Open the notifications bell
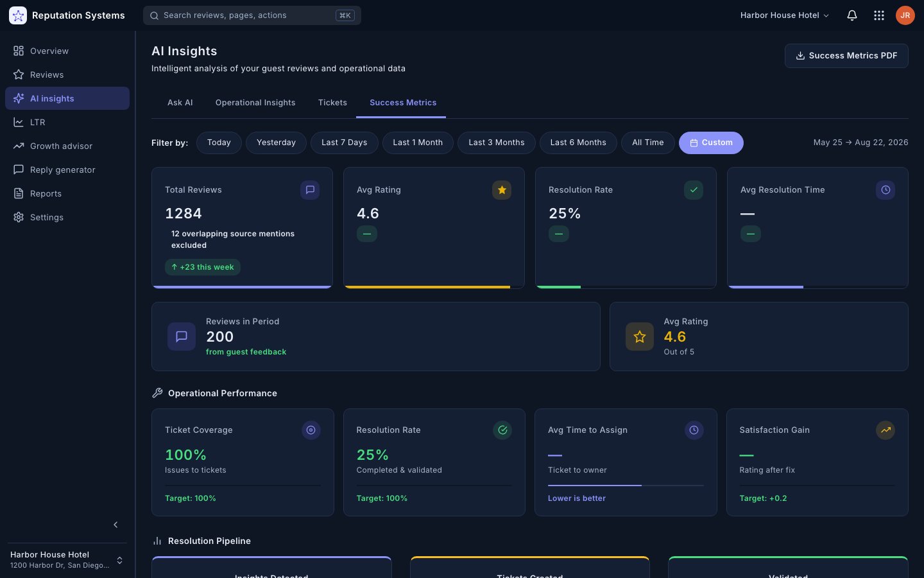The width and height of the screenshot is (924, 578). [852, 15]
